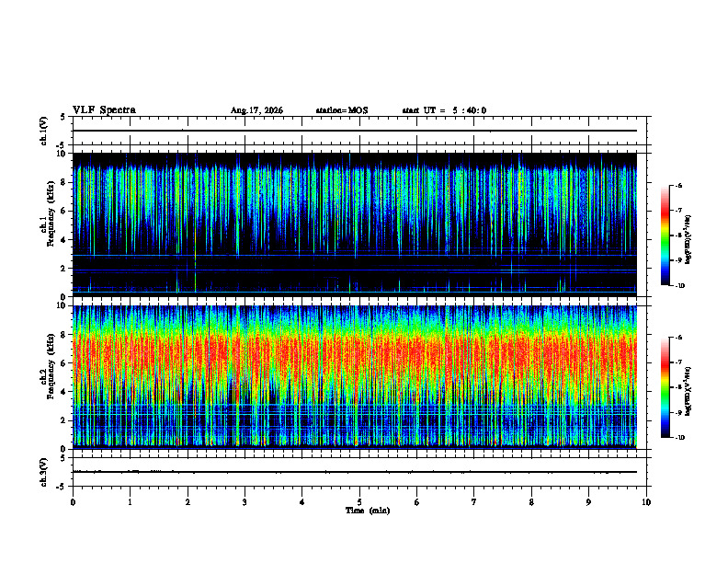Click the log(PSD) label beside ch.2 color bar
Image resolution: width=728 pixels, height=563 pixels.
point(688,391)
